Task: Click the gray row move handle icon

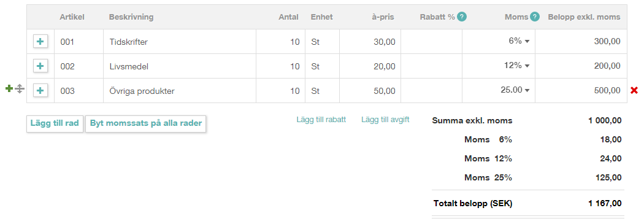Action: pyautogui.click(x=19, y=88)
